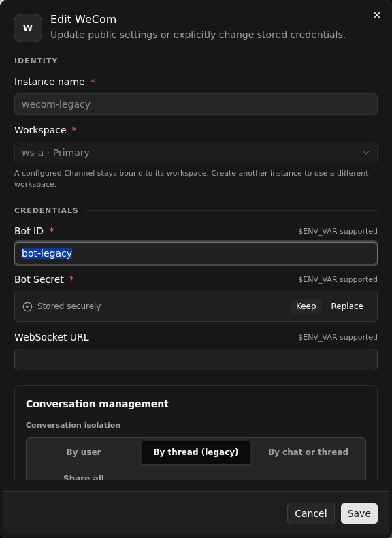Screen dimensions: 392x538
Task: Select Replace for Bot Secret
Action: [x=346, y=306]
